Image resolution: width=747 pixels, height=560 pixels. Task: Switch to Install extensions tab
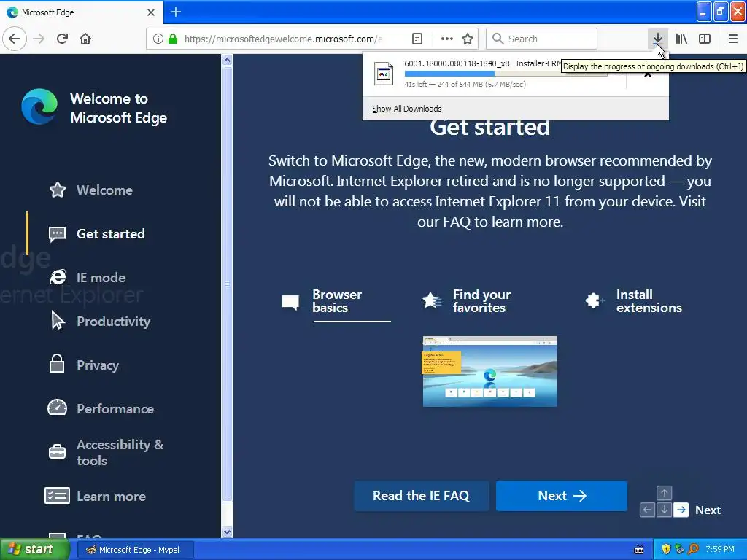(x=634, y=301)
